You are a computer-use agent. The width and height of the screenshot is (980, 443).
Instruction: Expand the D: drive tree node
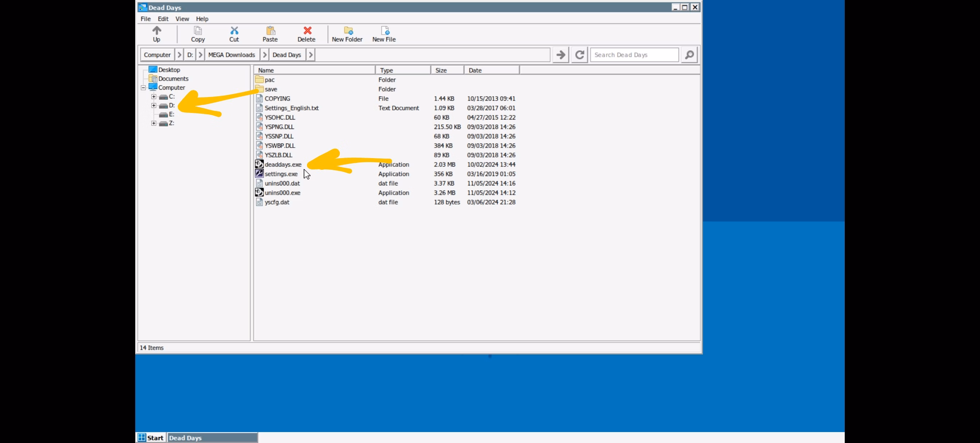pos(154,106)
